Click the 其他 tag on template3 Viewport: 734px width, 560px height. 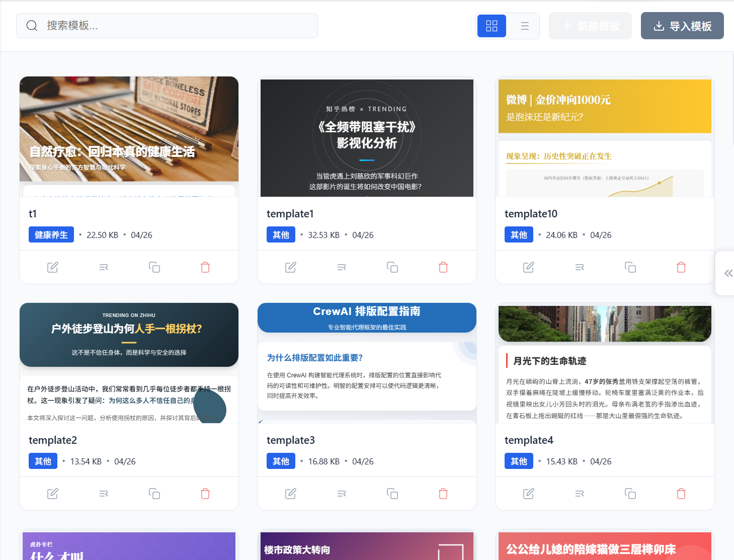[281, 461]
